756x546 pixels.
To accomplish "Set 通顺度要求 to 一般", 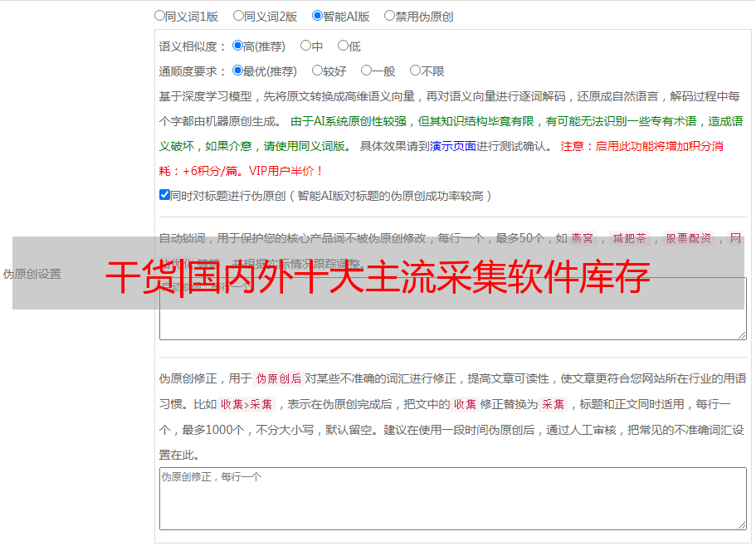I will 367,71.
